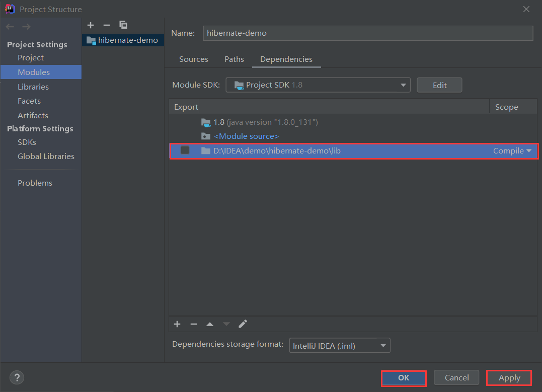Go back with the left arrow icon

click(x=10, y=27)
